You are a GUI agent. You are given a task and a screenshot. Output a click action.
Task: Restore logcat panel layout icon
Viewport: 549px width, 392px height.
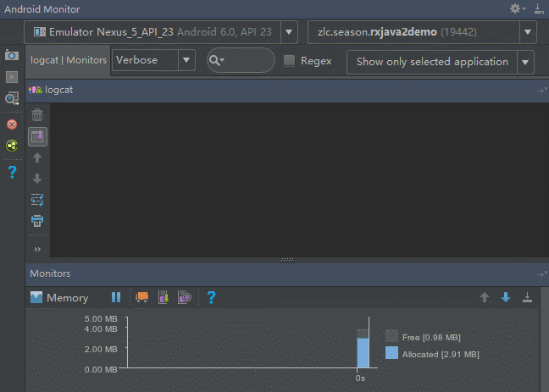542,91
